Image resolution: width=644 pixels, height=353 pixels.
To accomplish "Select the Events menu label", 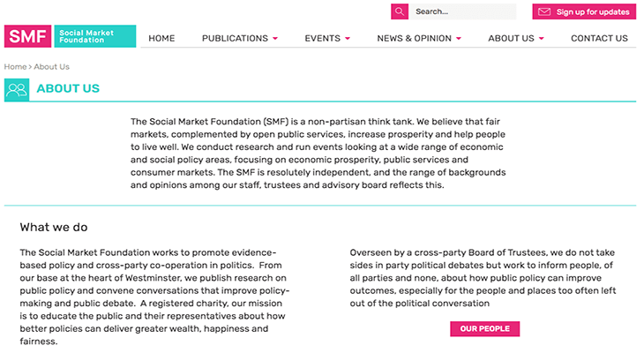I will (x=322, y=38).
